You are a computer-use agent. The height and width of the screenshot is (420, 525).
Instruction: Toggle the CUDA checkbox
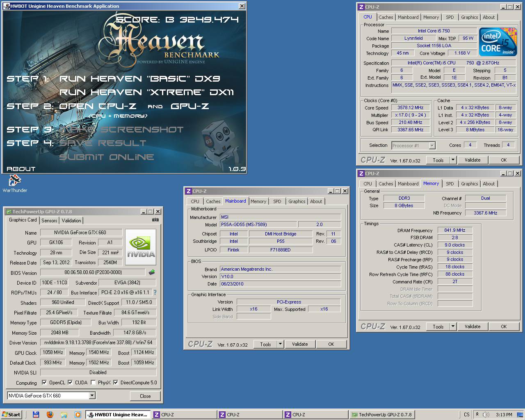pos(70,383)
